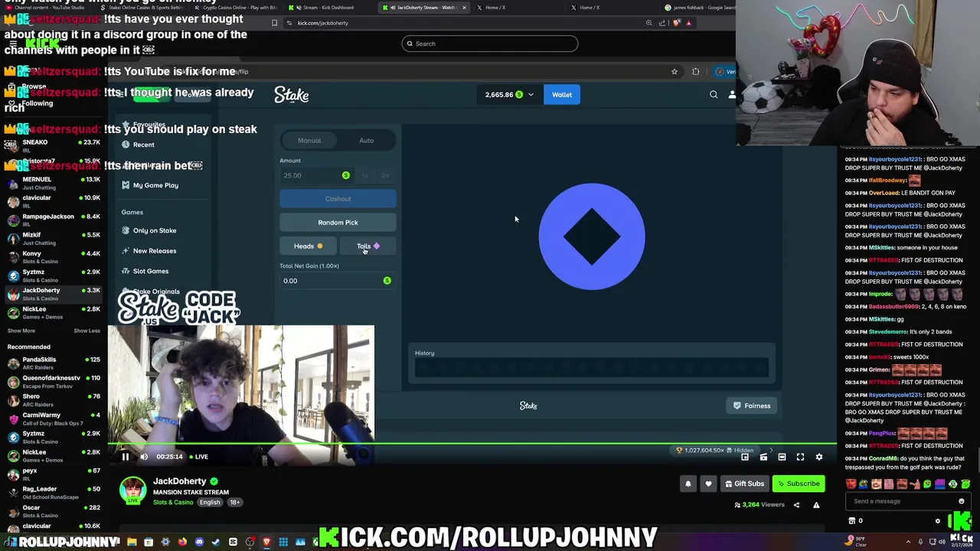Click the Brave shields icon in address bar
Screen dimensions: 980x551
676,23
